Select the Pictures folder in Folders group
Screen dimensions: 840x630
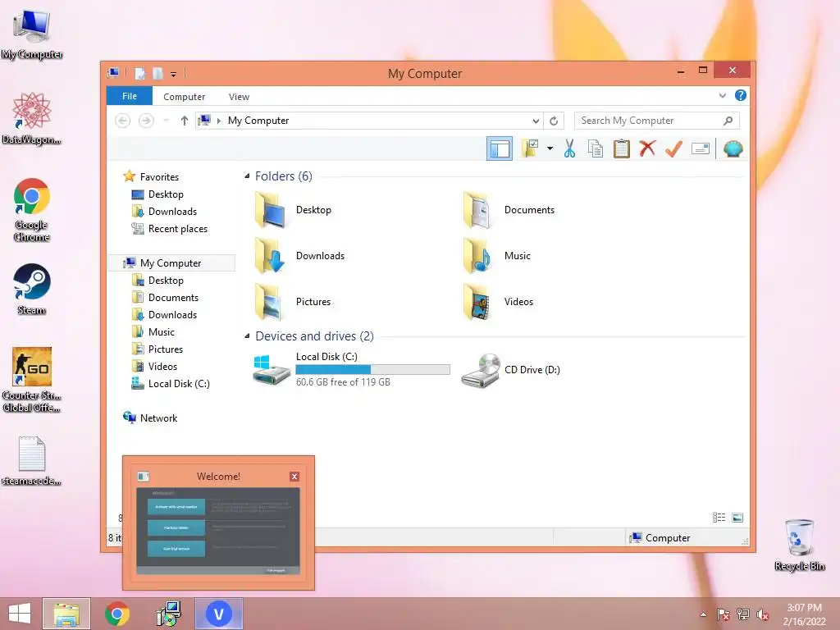(292, 302)
